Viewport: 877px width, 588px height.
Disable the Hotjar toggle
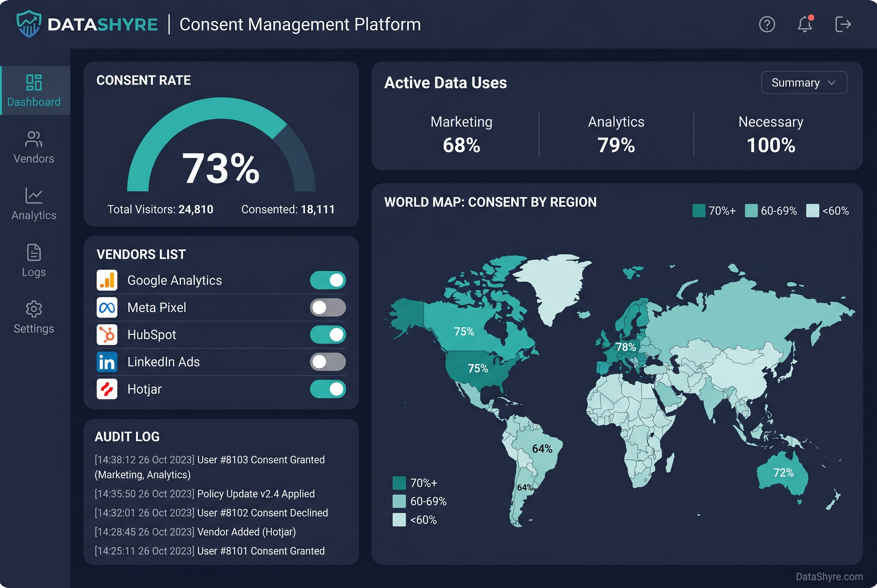(x=327, y=389)
